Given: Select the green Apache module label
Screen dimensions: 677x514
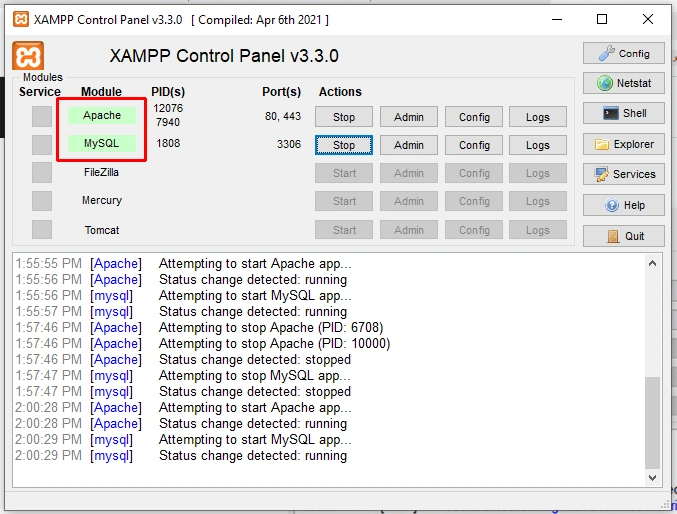Looking at the screenshot, I should point(102,115).
